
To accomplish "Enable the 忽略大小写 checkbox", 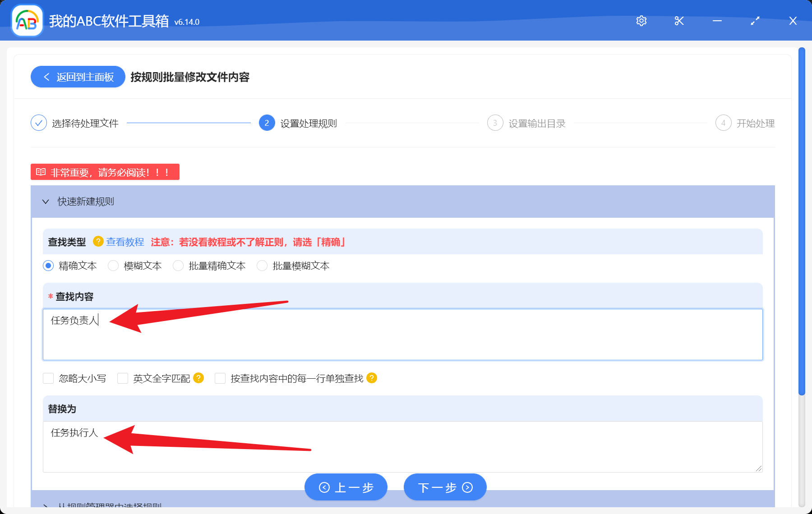I will click(48, 378).
